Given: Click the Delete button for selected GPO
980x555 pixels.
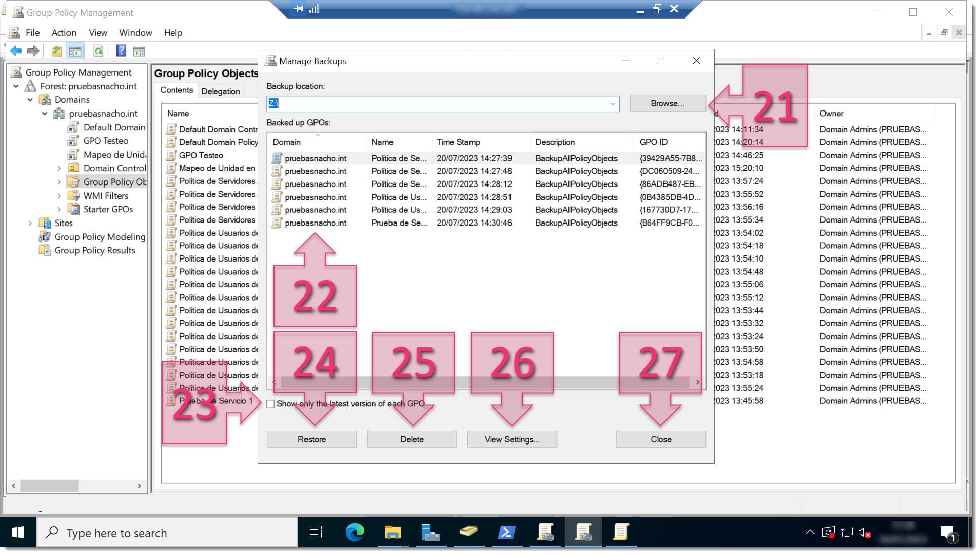Looking at the screenshot, I should (412, 439).
